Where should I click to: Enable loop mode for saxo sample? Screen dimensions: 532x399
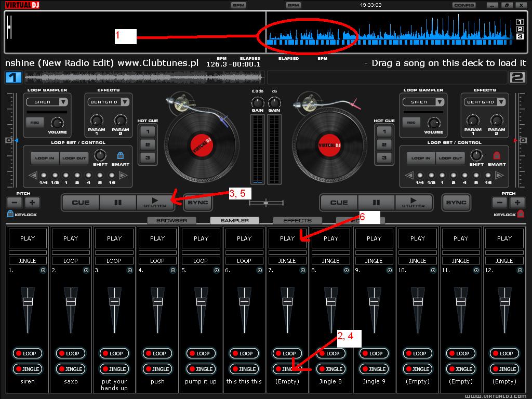click(x=71, y=353)
